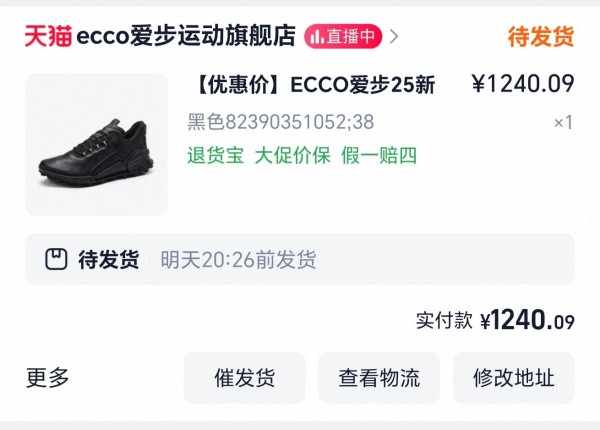
Task: Expand the store chevron arrow
Action: tap(394, 37)
